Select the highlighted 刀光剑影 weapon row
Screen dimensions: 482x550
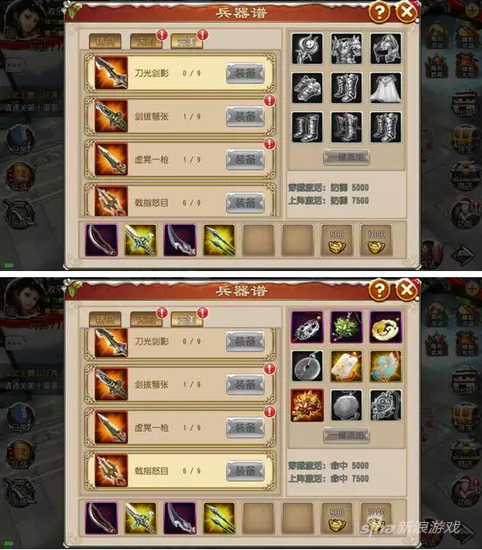180,73
